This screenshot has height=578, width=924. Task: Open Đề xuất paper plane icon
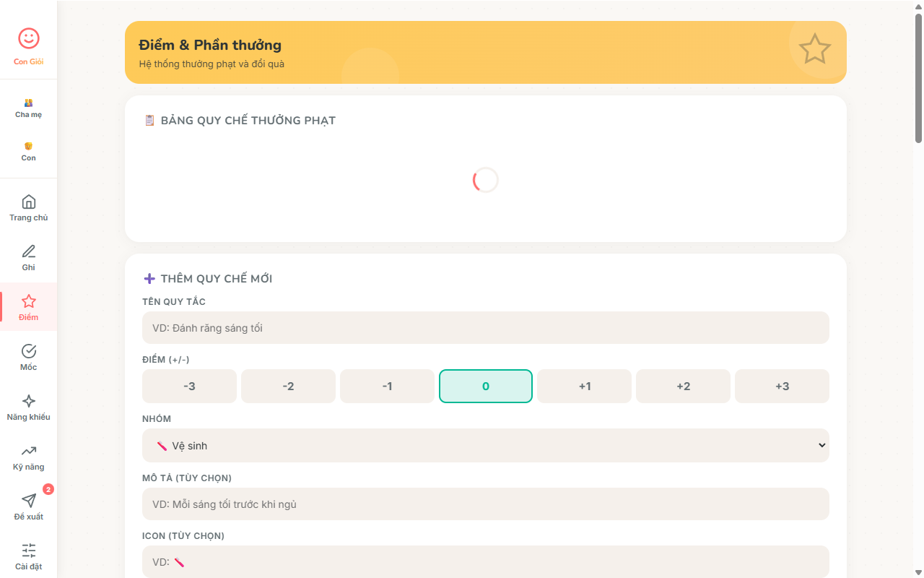(x=29, y=501)
